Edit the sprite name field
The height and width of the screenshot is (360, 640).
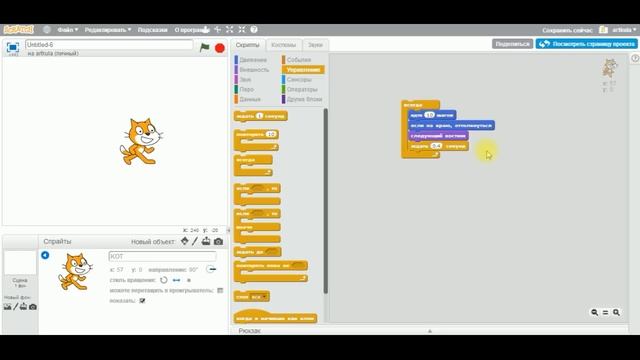[x=162, y=256]
